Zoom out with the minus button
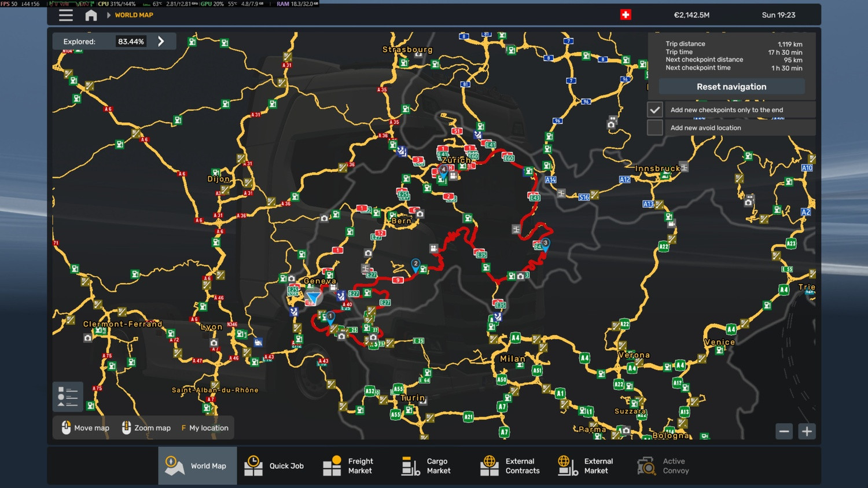 click(784, 431)
